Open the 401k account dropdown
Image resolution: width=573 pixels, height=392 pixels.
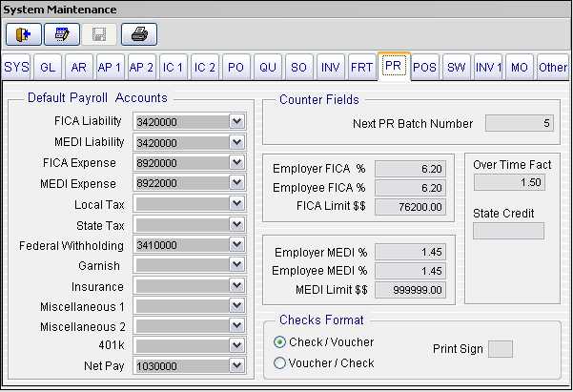[x=236, y=345]
